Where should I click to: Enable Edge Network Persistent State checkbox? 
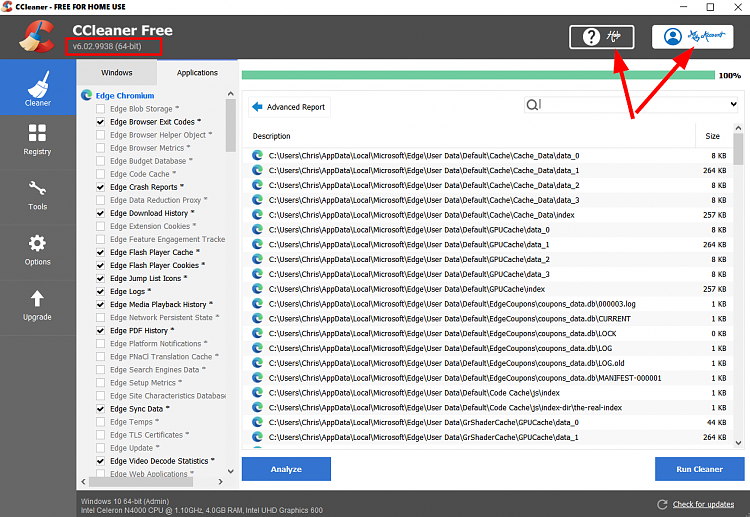(x=100, y=317)
